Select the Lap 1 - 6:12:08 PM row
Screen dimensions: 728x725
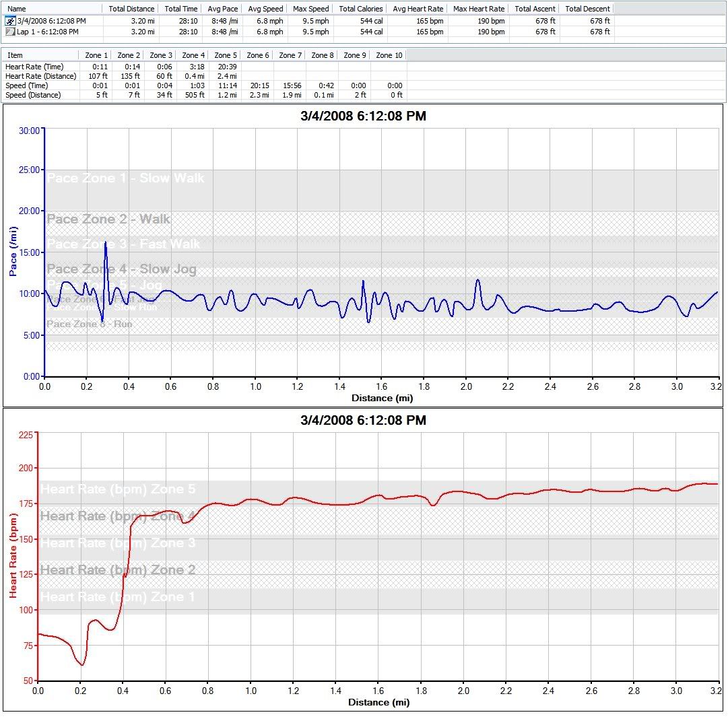click(x=47, y=32)
